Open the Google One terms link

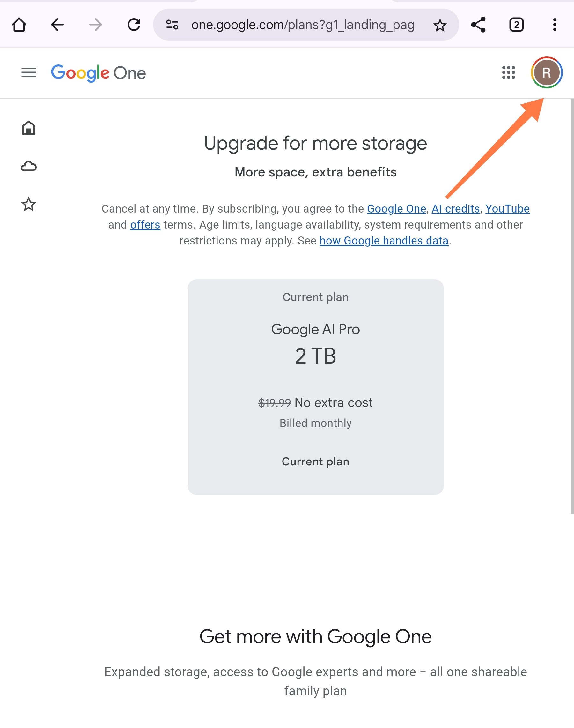[x=397, y=209]
